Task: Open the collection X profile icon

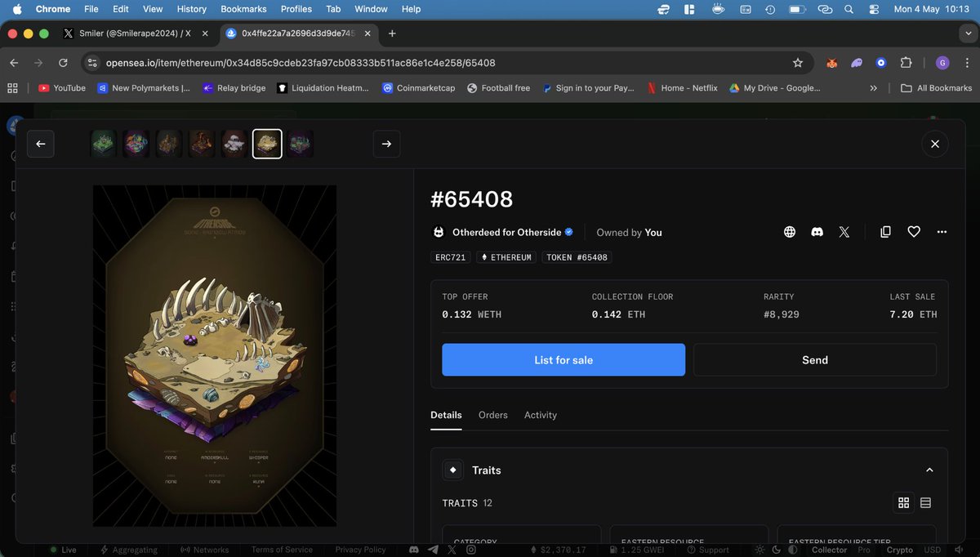Action: pyautogui.click(x=844, y=232)
